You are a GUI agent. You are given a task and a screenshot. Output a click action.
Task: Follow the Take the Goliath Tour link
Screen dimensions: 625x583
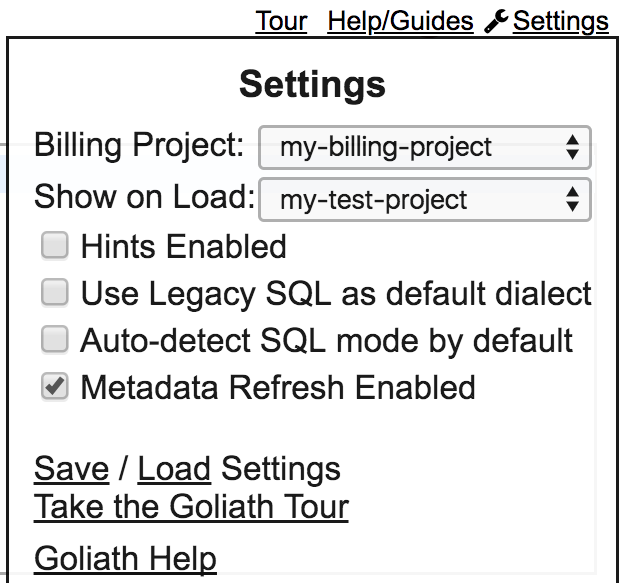tap(191, 506)
